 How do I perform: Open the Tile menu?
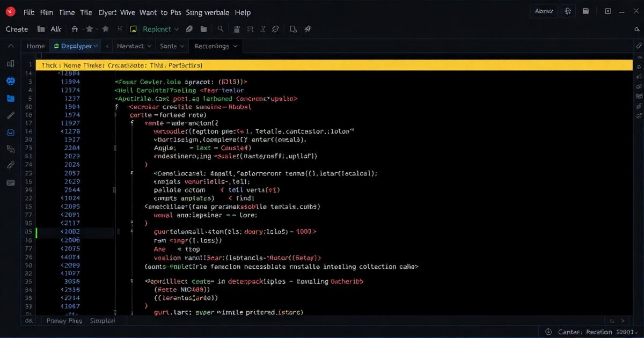point(86,12)
